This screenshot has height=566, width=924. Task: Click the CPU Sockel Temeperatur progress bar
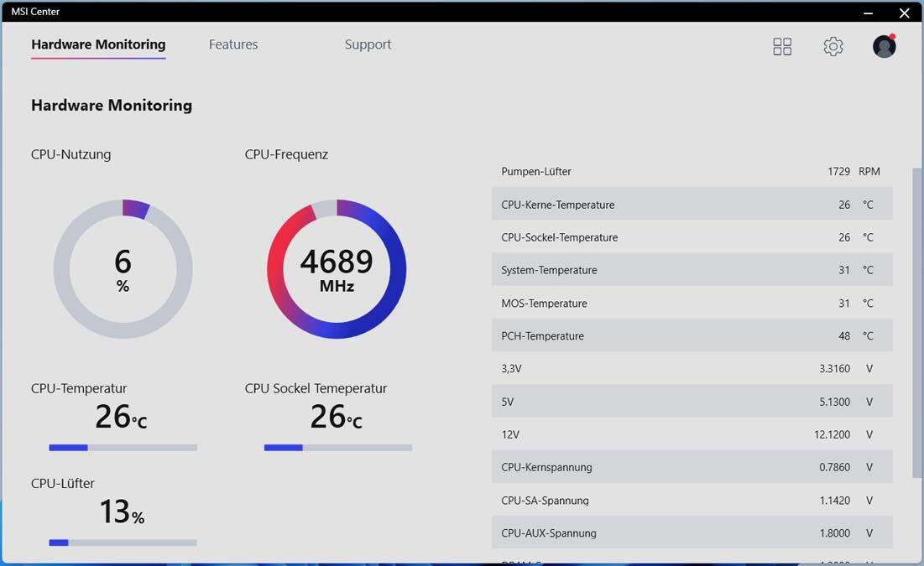[x=337, y=448]
